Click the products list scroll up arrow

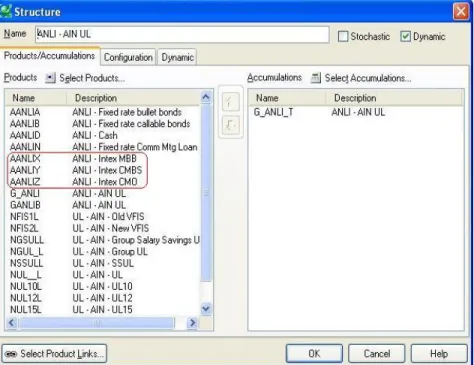[x=206, y=97]
